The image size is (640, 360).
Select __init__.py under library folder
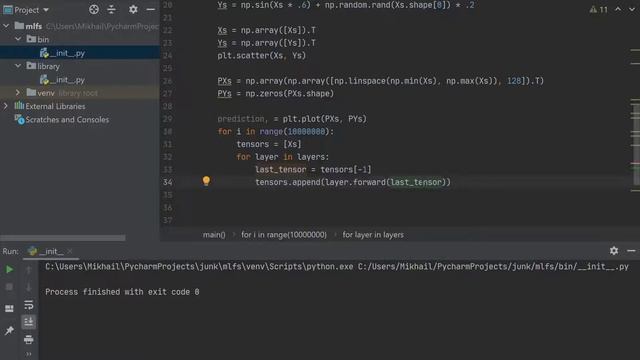pos(62,80)
